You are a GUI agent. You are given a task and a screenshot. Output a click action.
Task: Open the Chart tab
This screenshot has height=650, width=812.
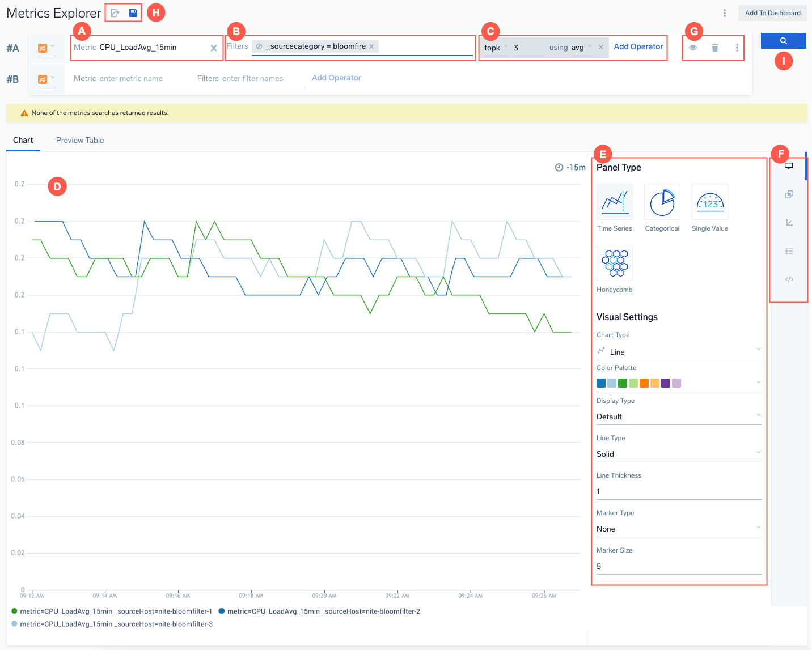[x=23, y=141]
